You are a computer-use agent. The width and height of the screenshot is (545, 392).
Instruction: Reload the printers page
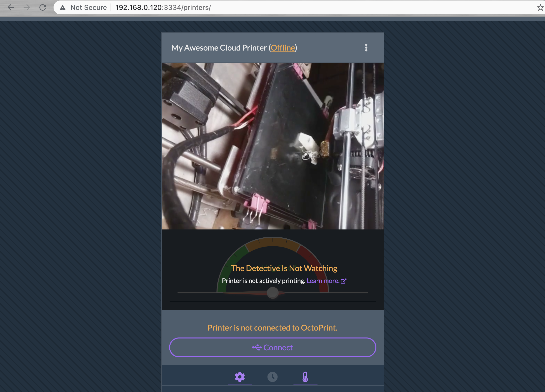[43, 7]
